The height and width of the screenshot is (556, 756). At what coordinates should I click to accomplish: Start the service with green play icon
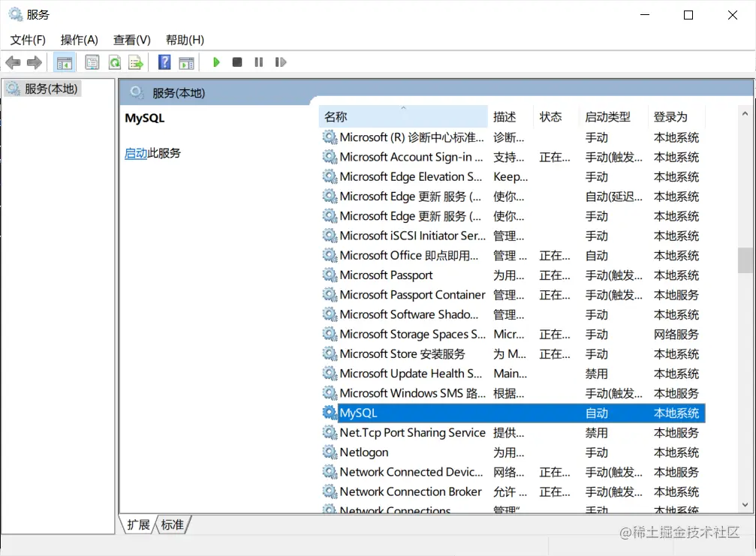pyautogui.click(x=216, y=62)
